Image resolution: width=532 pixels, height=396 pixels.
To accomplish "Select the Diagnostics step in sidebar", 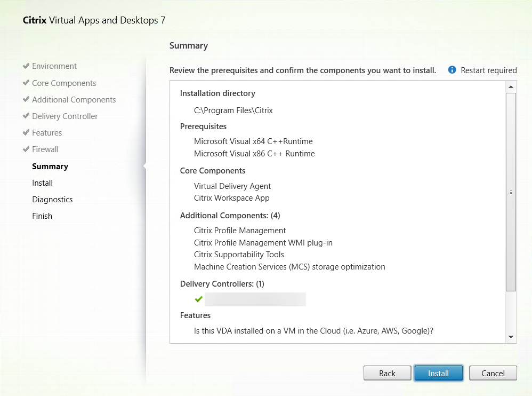I will pyautogui.click(x=52, y=200).
